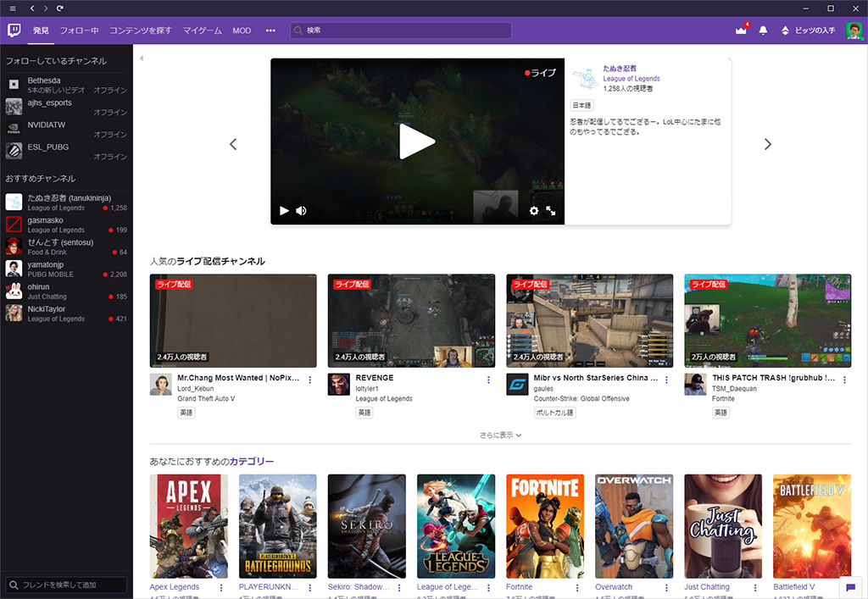Open REVENGE stream thumbnail
This screenshot has height=599, width=868.
(411, 321)
